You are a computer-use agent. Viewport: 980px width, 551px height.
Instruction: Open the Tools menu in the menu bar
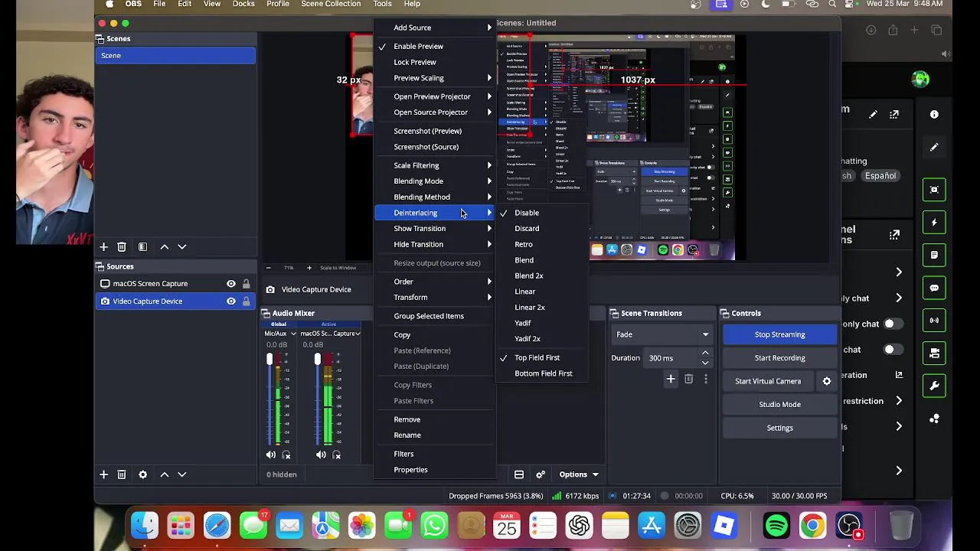(x=382, y=4)
